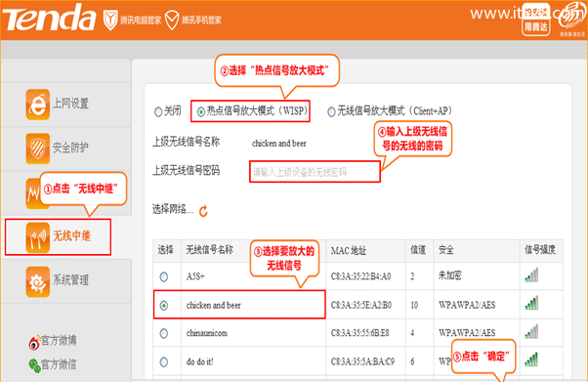Click the 未加密 security cell
Viewport: 588px width, 382px height.
coord(450,276)
